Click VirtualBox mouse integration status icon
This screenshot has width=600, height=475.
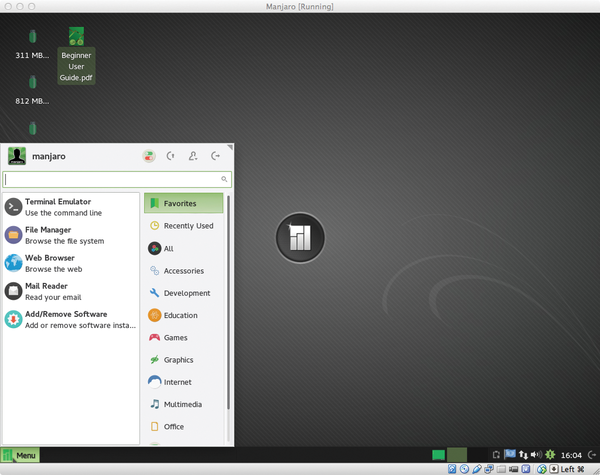(541, 469)
